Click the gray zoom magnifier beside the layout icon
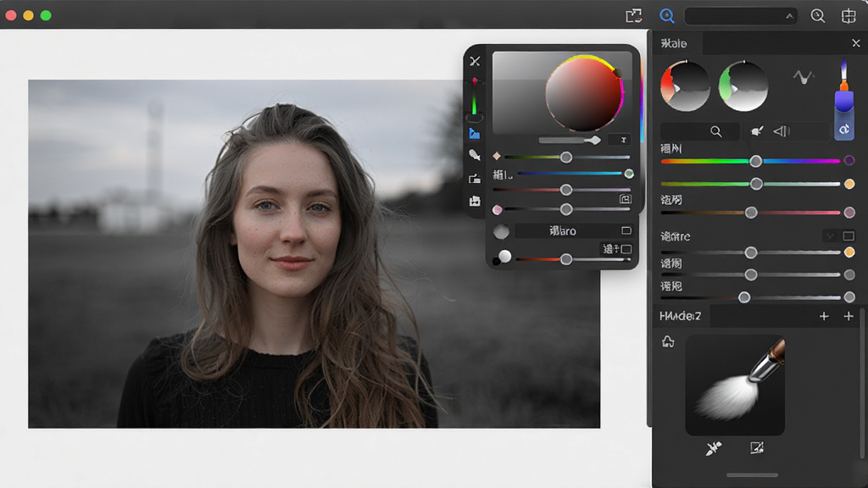 click(x=818, y=15)
